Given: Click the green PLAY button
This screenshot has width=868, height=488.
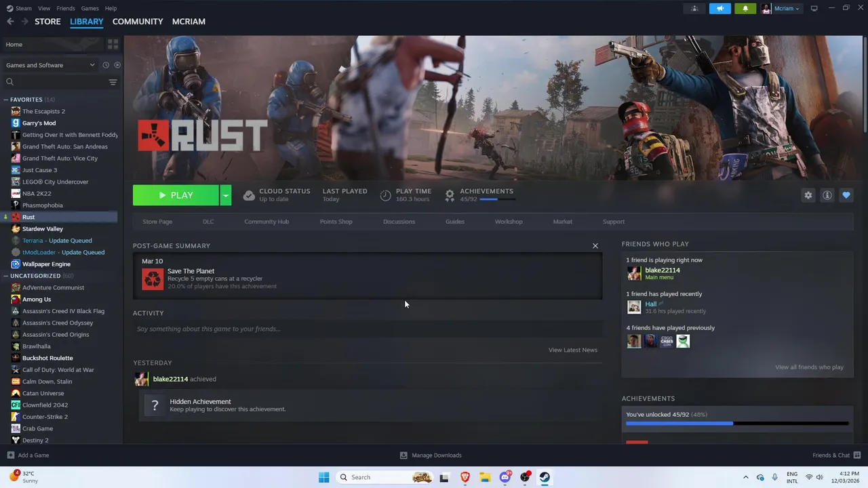Looking at the screenshot, I should (x=176, y=195).
